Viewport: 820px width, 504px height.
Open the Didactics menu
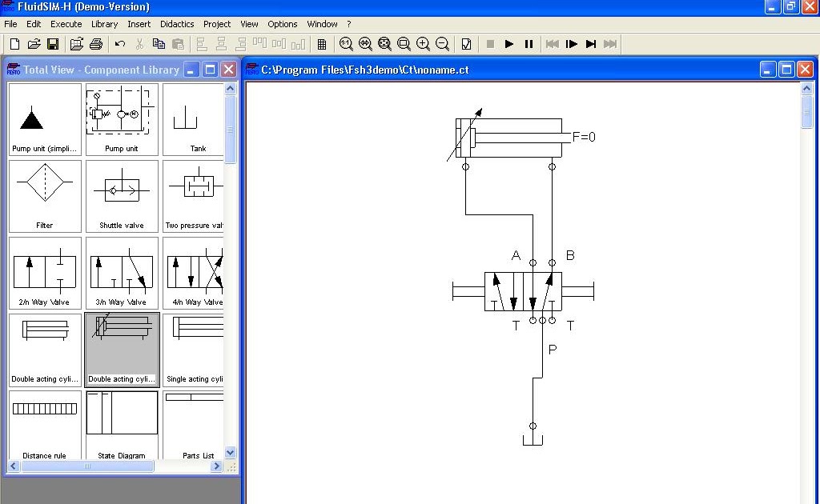177,24
